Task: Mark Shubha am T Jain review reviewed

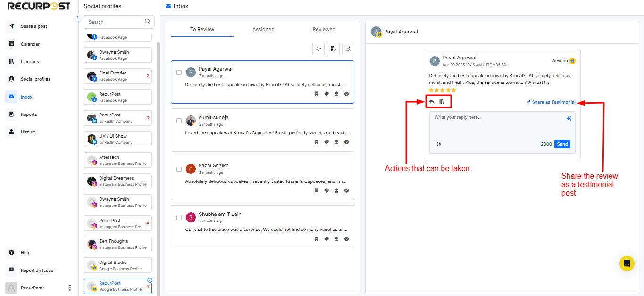Action: tap(346, 239)
